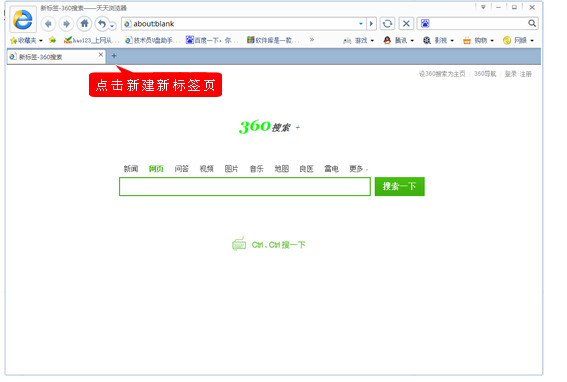Viewport: 567px width, 382px height.
Task: Click the address bar showing about:blank
Action: 239,24
